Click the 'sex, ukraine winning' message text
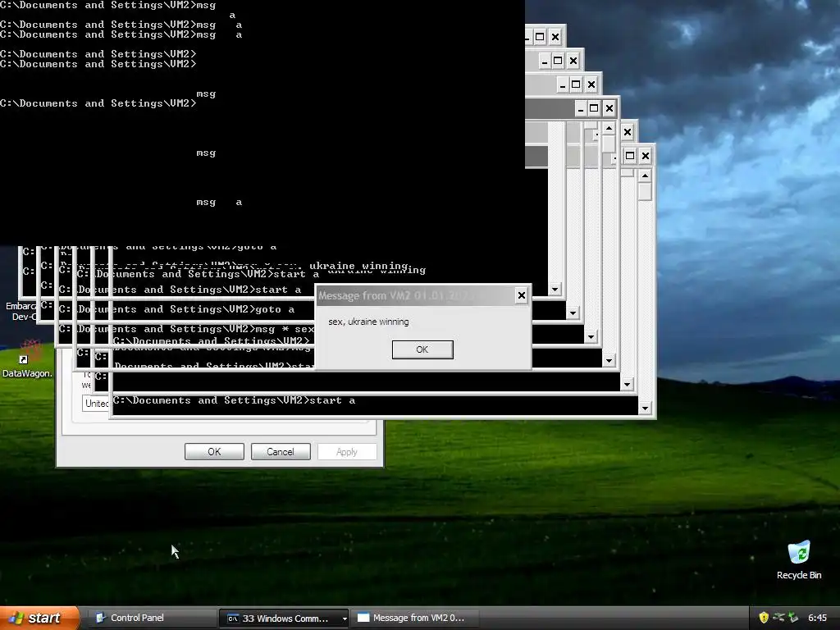 [x=368, y=322]
